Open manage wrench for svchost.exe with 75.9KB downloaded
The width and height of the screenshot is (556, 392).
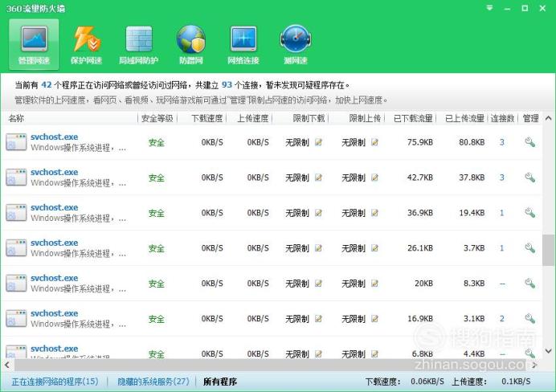pos(529,142)
